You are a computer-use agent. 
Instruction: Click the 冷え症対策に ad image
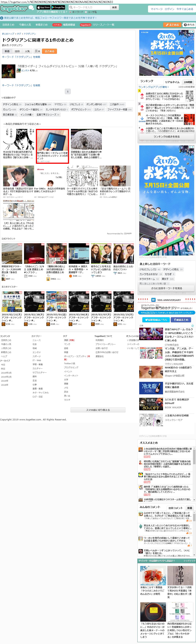tap(151, 388)
